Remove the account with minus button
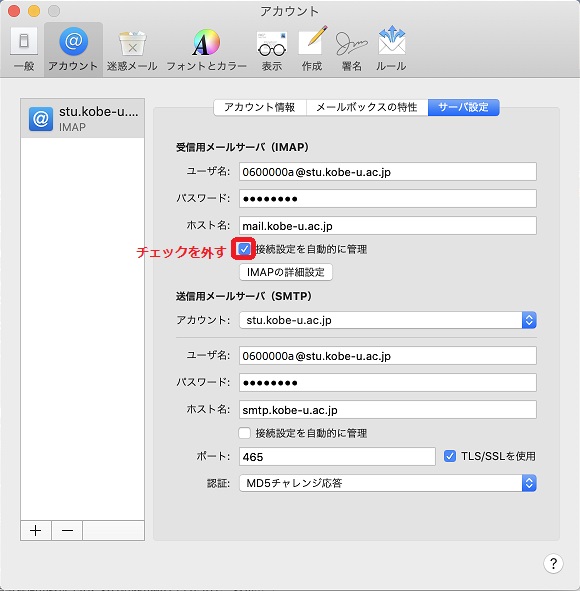This screenshot has height=591, width=580. click(x=67, y=531)
